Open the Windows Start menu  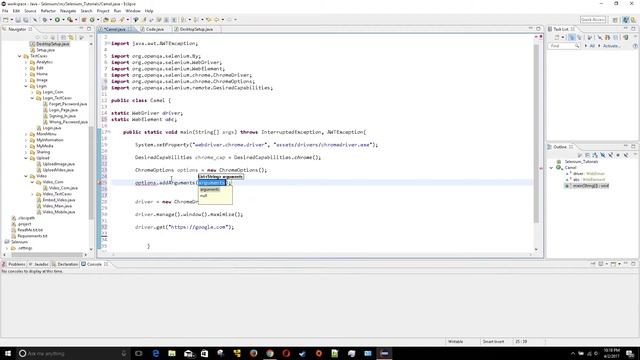[8, 353]
